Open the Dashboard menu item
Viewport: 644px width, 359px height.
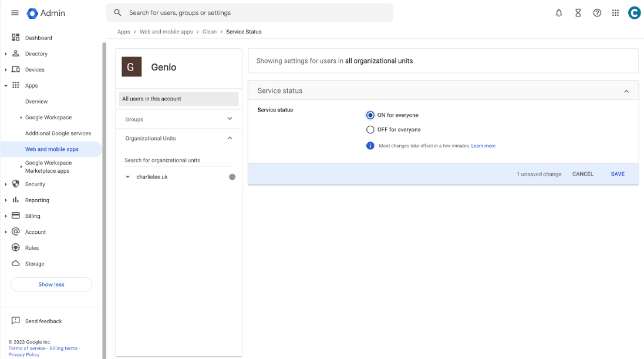(38, 38)
